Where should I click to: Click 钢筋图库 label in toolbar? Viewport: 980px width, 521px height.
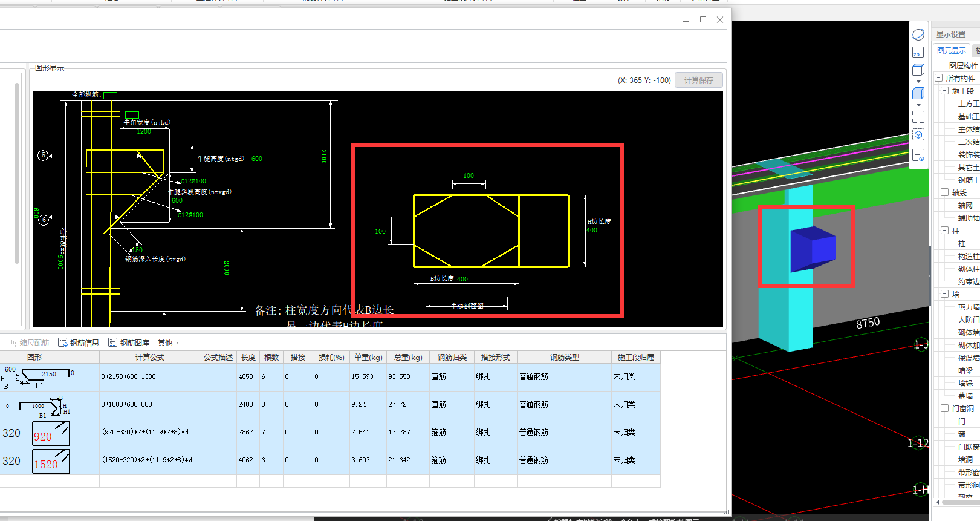(x=135, y=342)
